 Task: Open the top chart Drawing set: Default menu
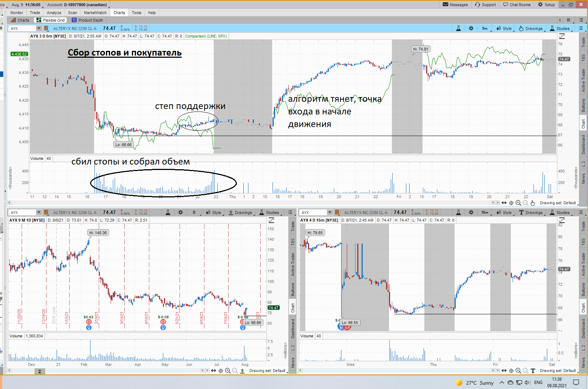(558, 203)
